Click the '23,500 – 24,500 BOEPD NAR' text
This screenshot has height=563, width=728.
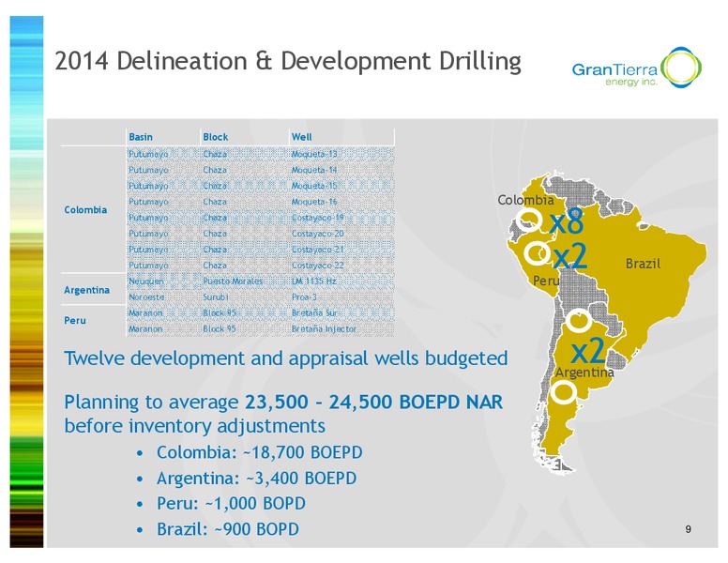tap(373, 402)
